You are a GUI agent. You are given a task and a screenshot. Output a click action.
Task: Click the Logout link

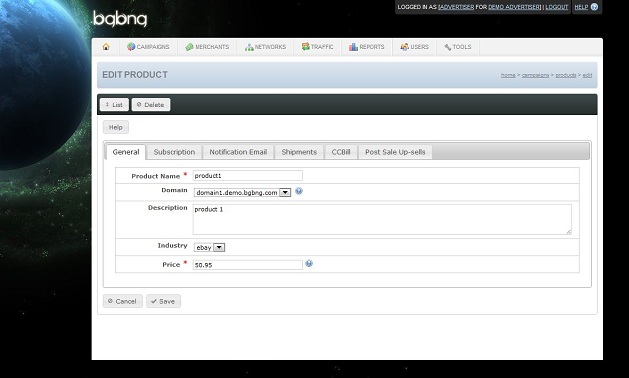[557, 7]
